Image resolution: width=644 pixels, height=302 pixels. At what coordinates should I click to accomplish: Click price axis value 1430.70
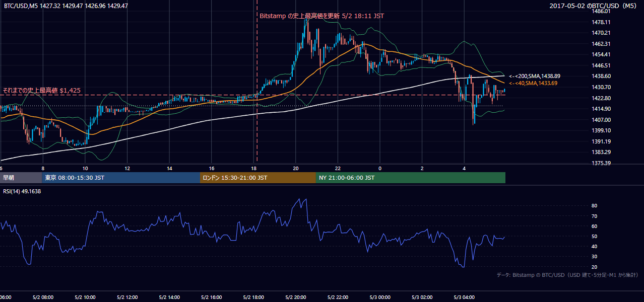coord(602,87)
